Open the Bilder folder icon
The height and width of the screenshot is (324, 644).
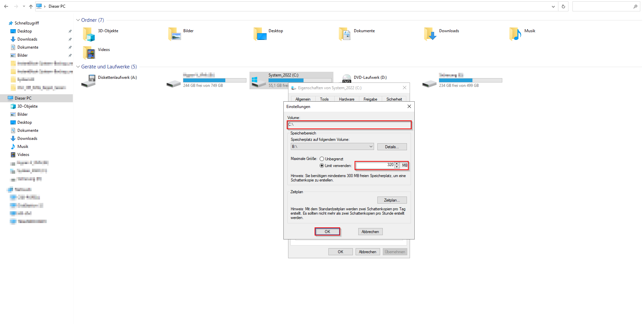pyautogui.click(x=174, y=34)
